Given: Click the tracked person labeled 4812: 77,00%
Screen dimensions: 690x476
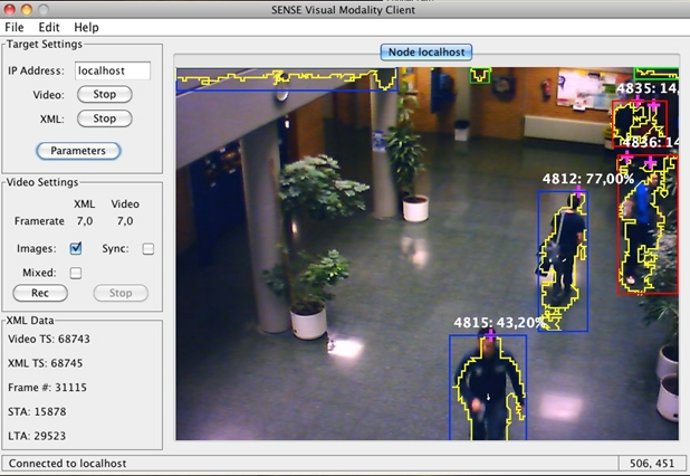Looking at the screenshot, I should [563, 261].
